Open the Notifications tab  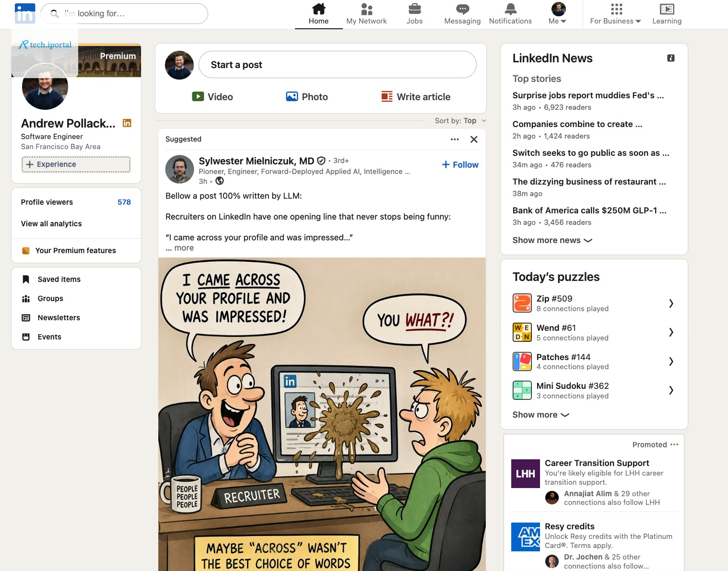pyautogui.click(x=510, y=14)
